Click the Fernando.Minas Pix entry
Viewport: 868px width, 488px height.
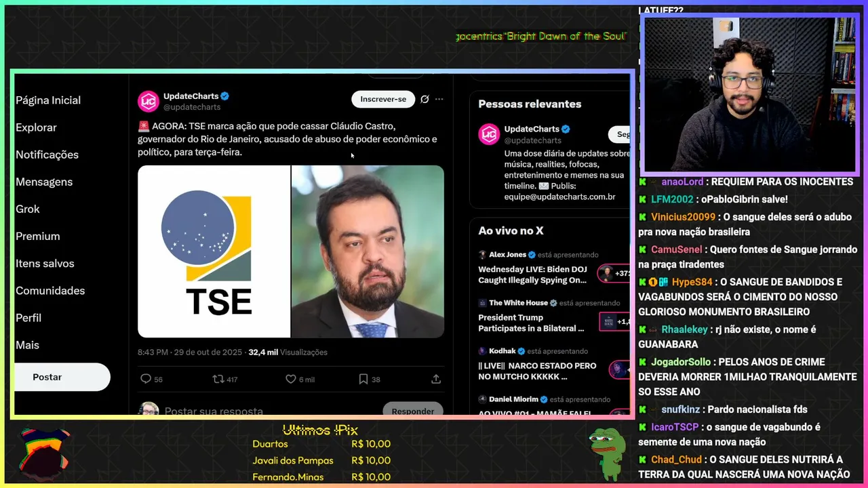tap(321, 477)
